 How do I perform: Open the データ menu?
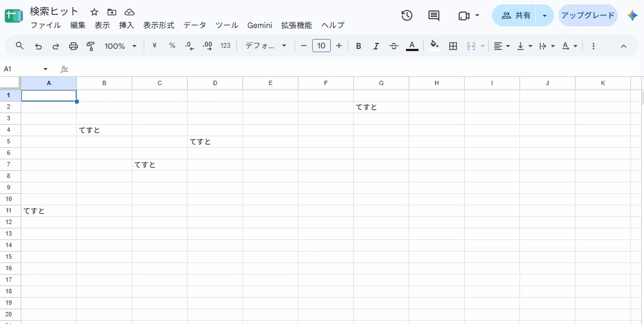tap(195, 25)
